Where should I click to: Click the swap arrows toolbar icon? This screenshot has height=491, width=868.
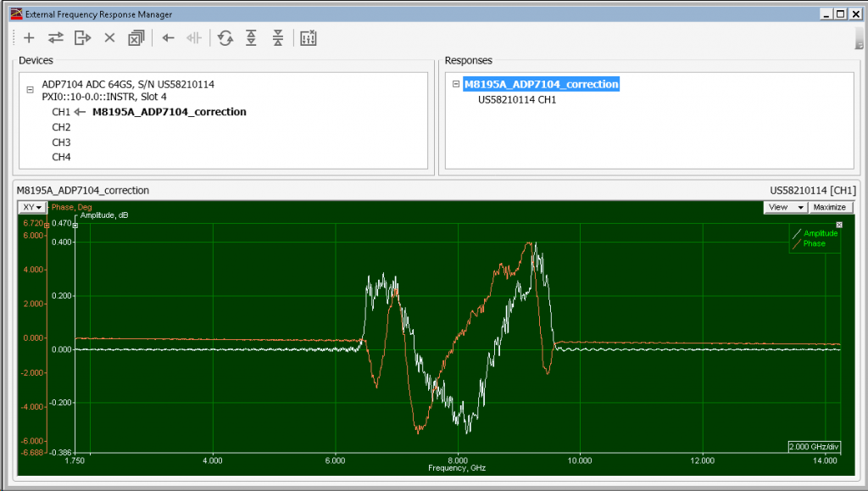pos(55,37)
